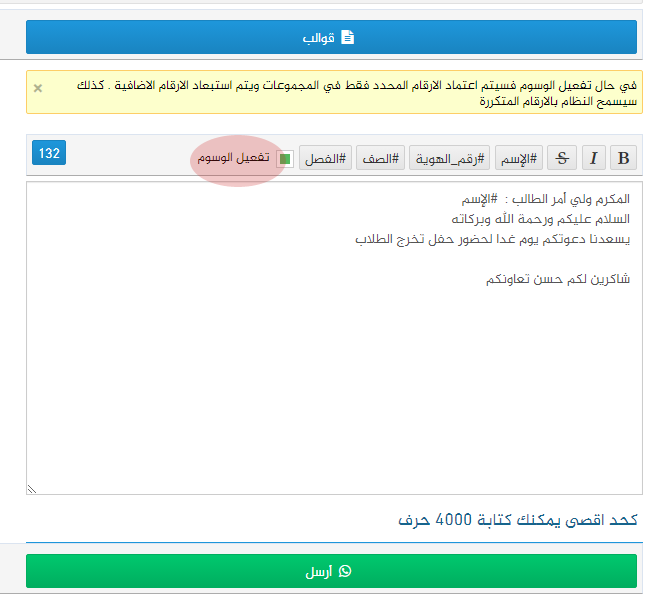Screen dimensions: 655x613
Task: Click the text كحد اقصى يمكنك كتابة 4000 حرف
Action: [518, 519]
